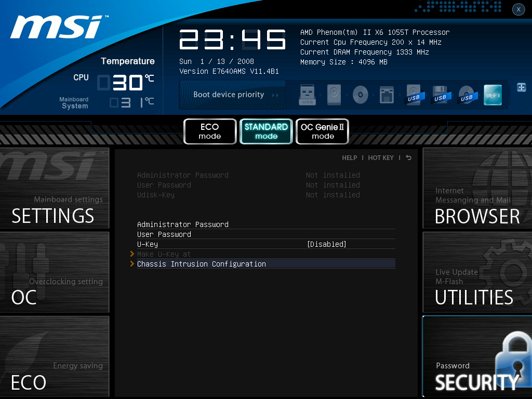Expand the Chassis Intrusion Configuration arrow
This screenshot has height=399, width=532.
(x=132, y=263)
